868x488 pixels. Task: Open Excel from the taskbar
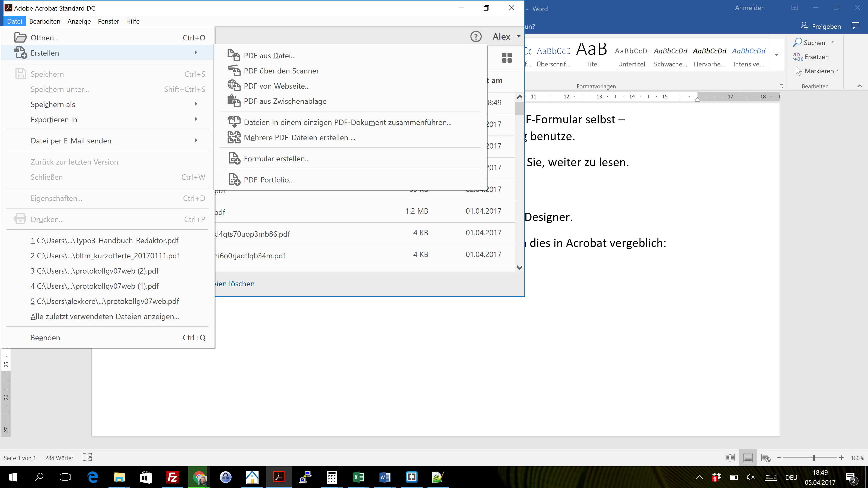[358, 477]
